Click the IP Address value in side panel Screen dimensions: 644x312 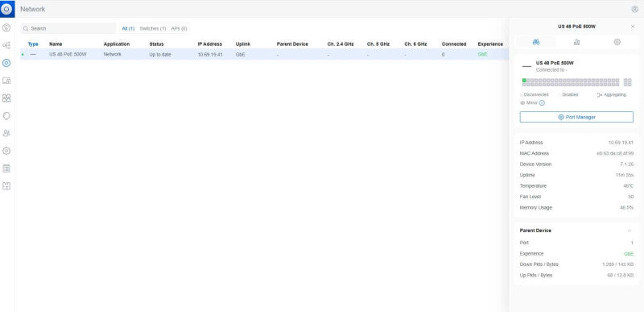[621, 143]
